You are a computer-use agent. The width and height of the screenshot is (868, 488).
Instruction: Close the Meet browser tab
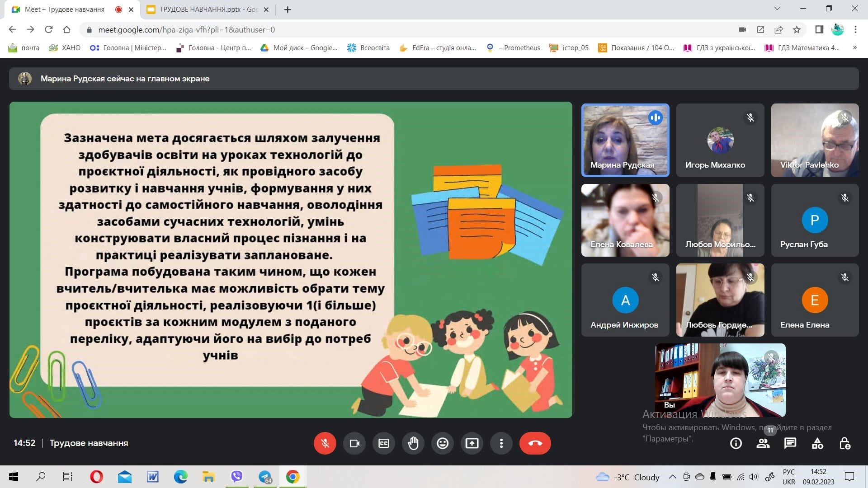pyautogui.click(x=131, y=9)
